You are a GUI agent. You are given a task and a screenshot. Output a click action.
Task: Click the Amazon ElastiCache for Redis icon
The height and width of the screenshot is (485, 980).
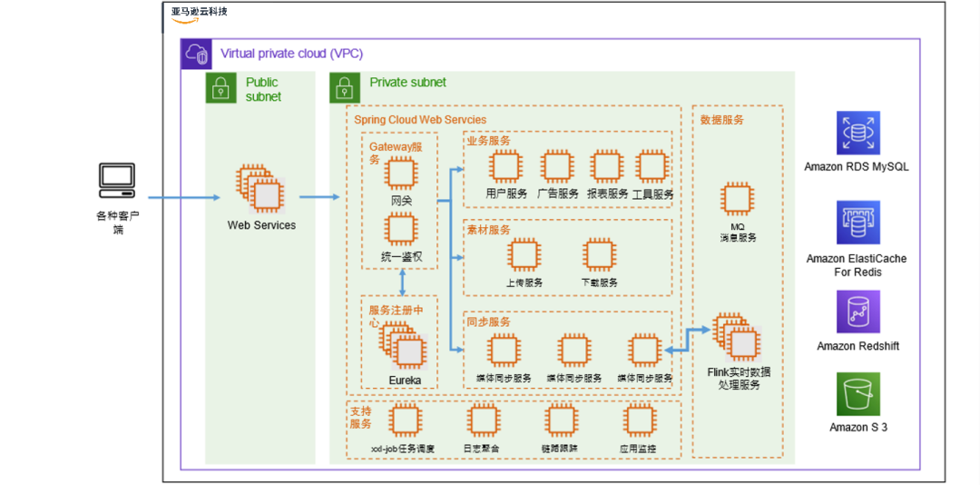click(858, 223)
